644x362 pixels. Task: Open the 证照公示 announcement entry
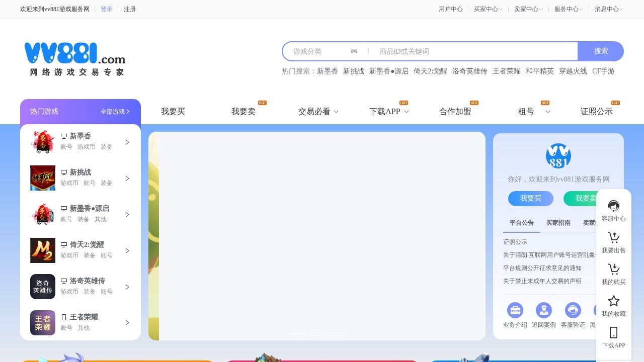point(515,242)
